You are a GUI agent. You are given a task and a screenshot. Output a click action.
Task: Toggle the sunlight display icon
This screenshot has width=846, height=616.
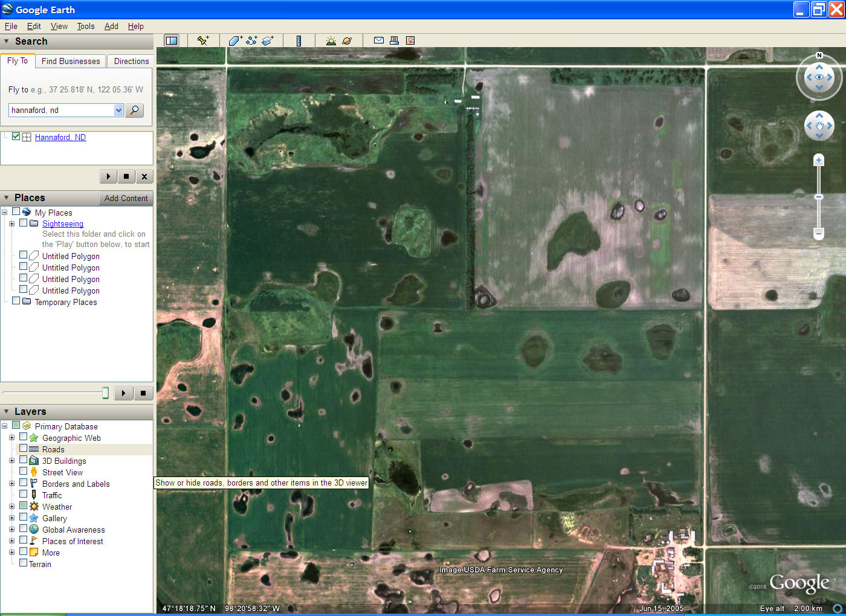coord(331,40)
